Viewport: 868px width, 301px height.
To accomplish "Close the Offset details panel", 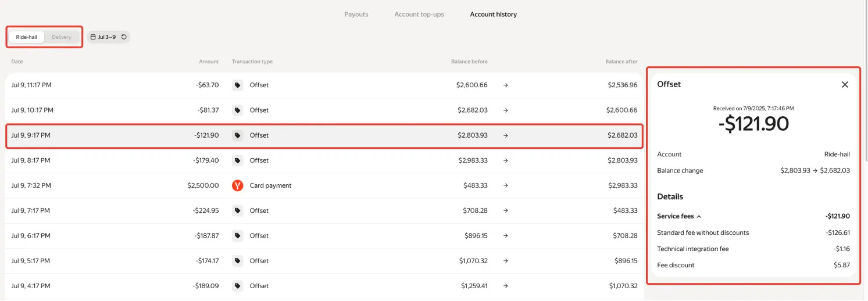I will (845, 84).
